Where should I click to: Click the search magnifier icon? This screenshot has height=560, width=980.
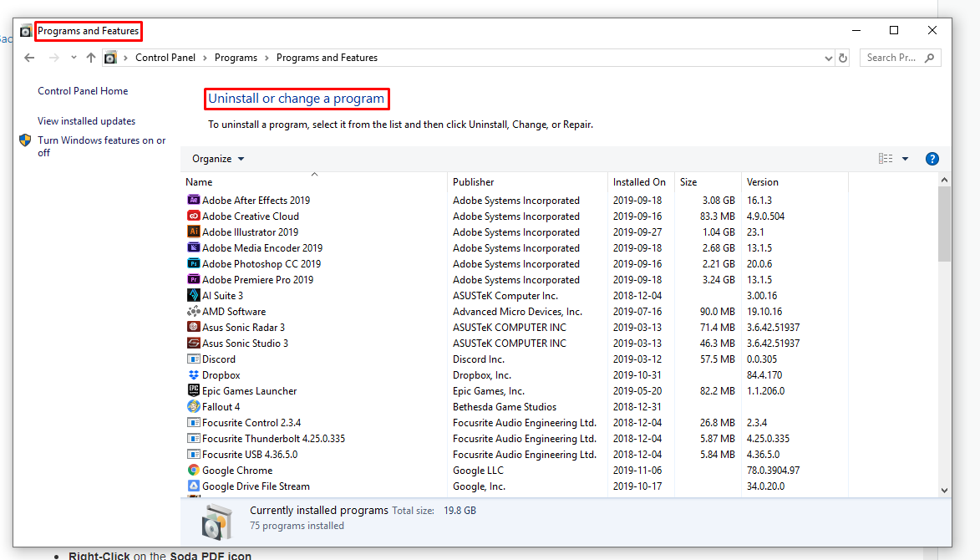coord(929,58)
